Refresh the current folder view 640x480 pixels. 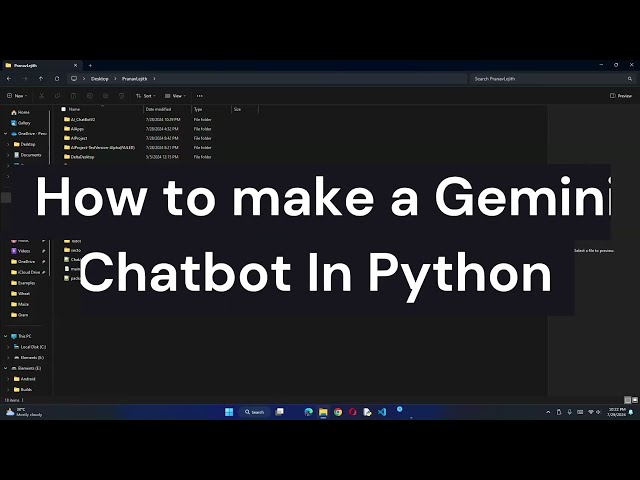pos(57,79)
